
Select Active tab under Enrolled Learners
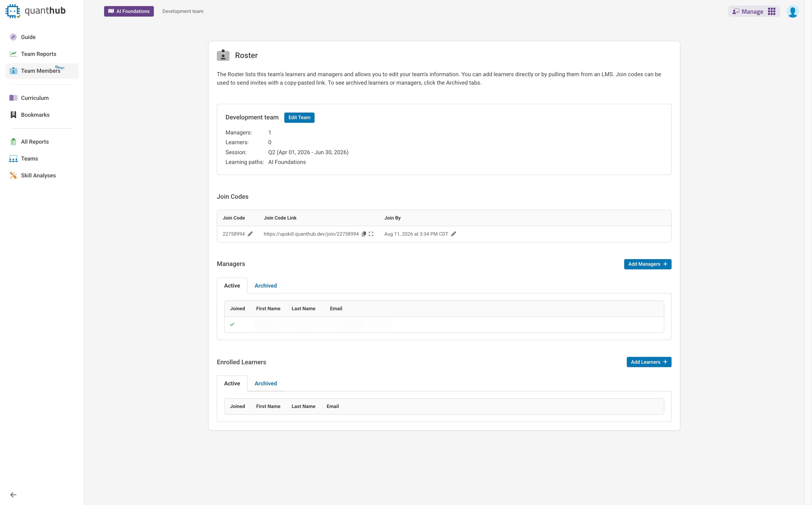232,383
